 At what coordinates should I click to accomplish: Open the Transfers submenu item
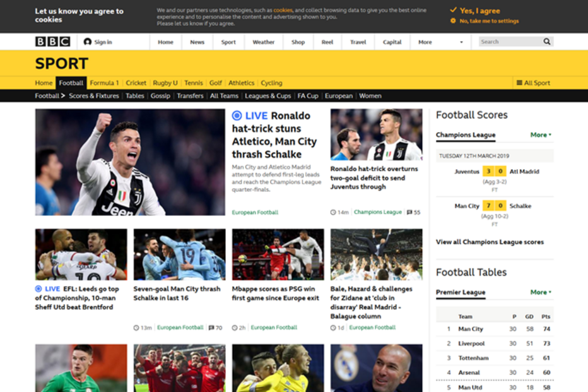click(x=190, y=96)
